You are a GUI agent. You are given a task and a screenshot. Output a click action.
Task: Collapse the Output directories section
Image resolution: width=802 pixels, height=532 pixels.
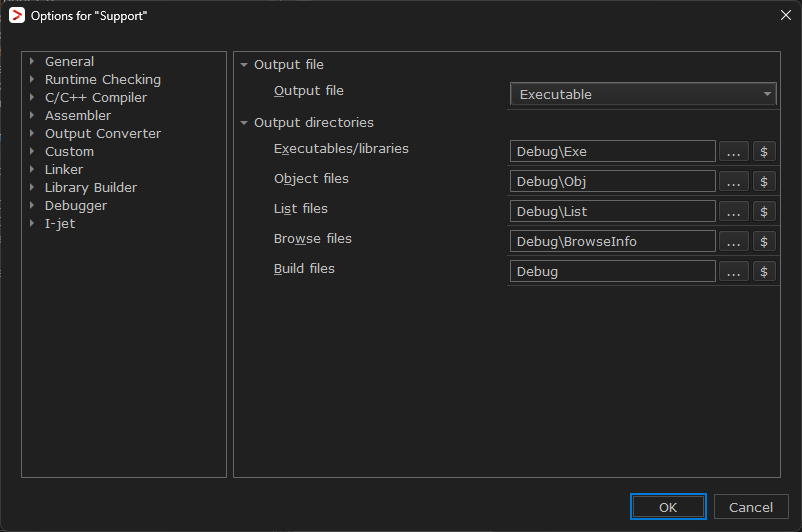point(244,123)
